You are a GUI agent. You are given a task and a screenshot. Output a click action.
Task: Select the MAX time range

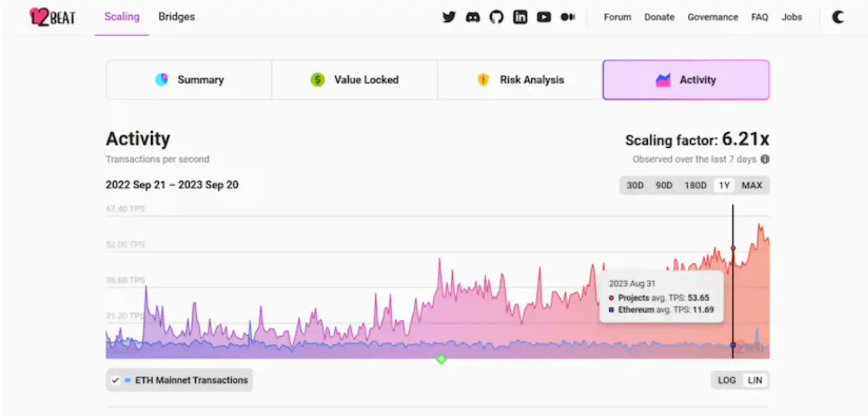pos(751,185)
